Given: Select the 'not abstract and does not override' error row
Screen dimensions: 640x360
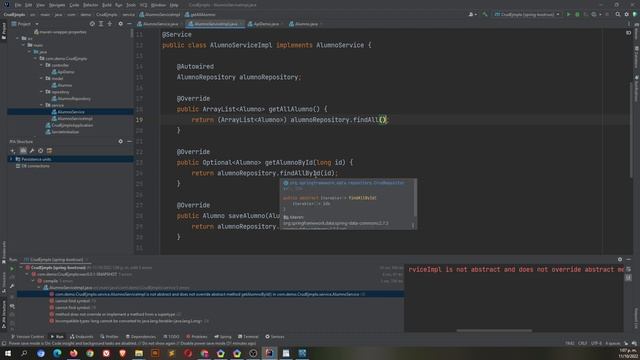Looking at the screenshot, I should coord(210,294).
